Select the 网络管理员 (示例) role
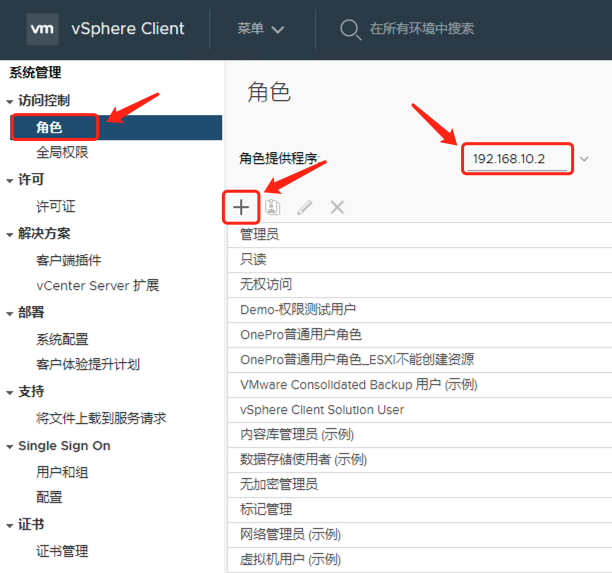The height and width of the screenshot is (573, 612). coord(420,535)
